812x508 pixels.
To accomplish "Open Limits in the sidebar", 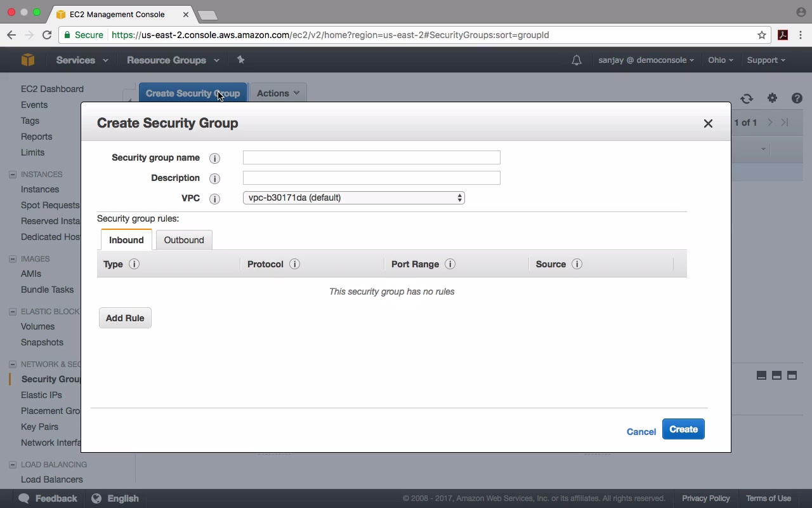I will coord(32,152).
